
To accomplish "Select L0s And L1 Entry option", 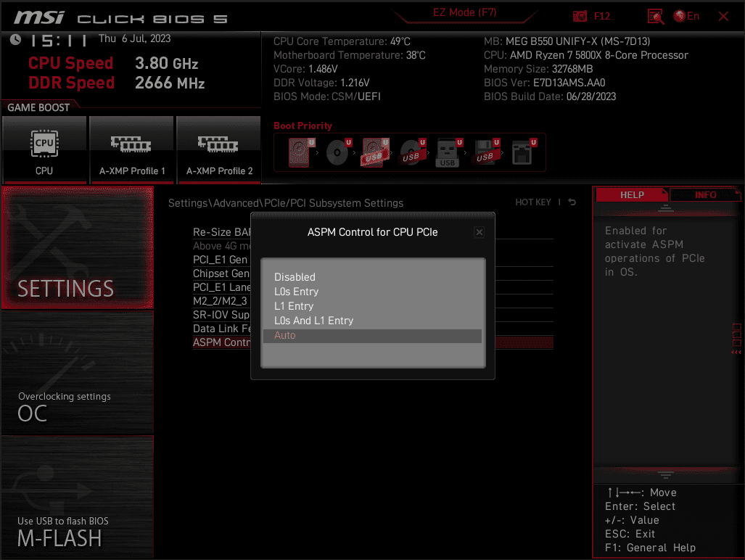I will [372, 321].
